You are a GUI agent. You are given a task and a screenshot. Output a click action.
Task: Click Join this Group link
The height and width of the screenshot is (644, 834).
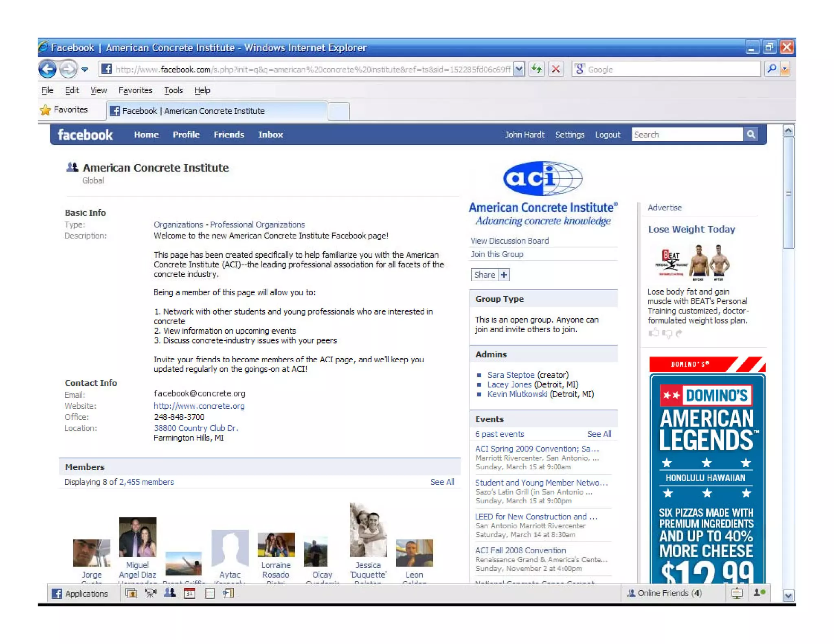(497, 254)
